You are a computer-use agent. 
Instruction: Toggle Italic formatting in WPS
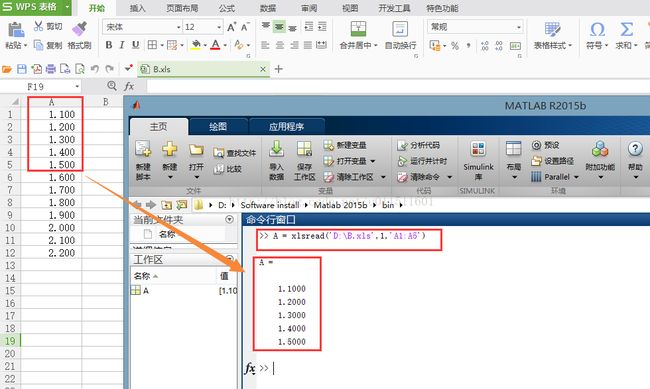(122, 45)
